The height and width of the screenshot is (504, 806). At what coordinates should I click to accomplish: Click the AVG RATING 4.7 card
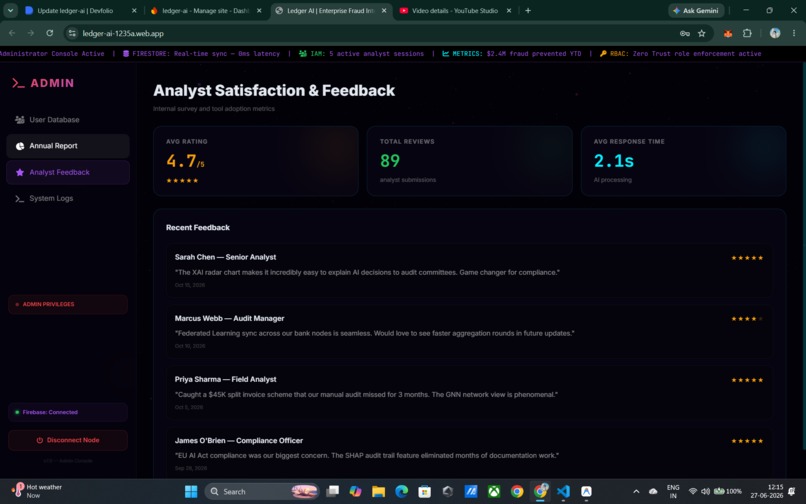[256, 161]
